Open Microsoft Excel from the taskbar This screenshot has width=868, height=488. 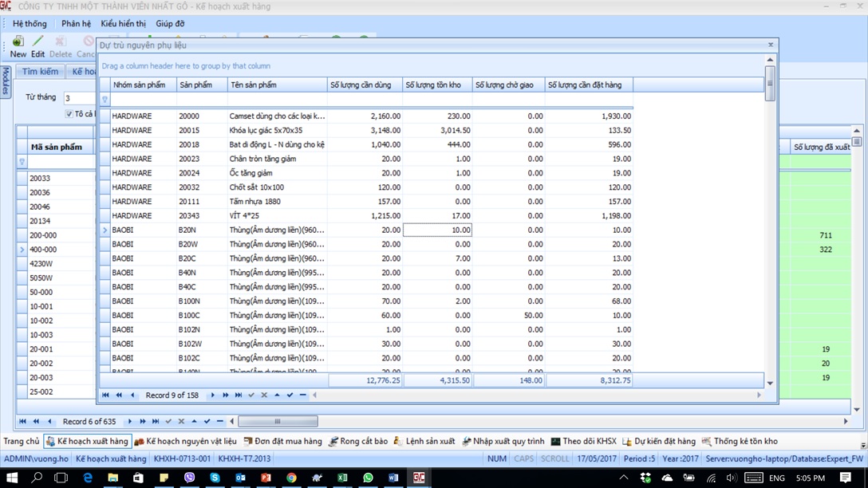[342, 478]
